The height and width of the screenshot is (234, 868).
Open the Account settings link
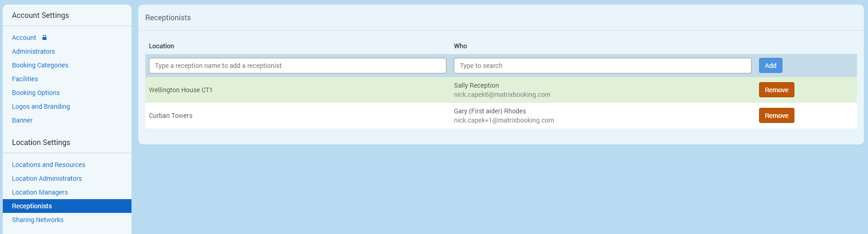(x=24, y=38)
